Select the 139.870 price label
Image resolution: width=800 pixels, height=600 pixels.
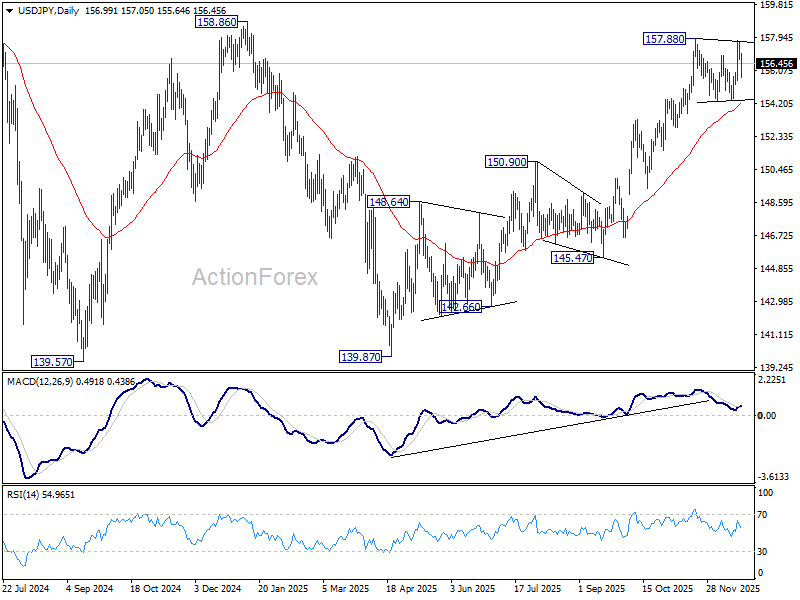point(360,357)
